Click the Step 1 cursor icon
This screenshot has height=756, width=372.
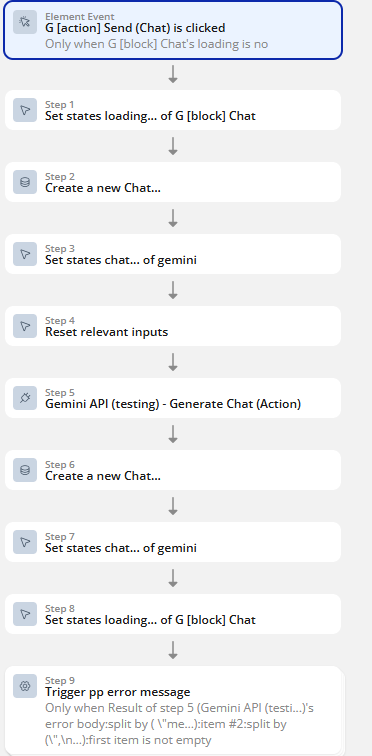pos(25,110)
